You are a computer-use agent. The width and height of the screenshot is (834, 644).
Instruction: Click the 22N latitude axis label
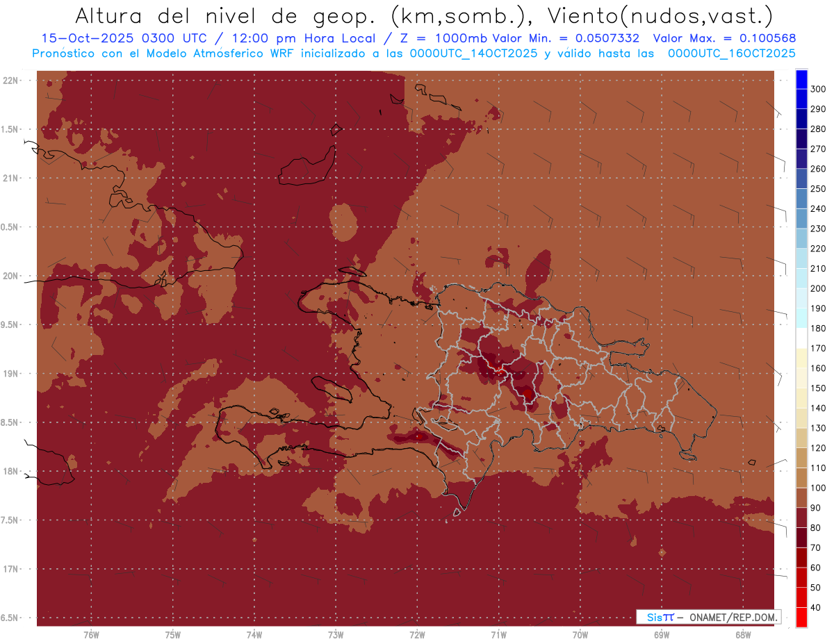11,81
